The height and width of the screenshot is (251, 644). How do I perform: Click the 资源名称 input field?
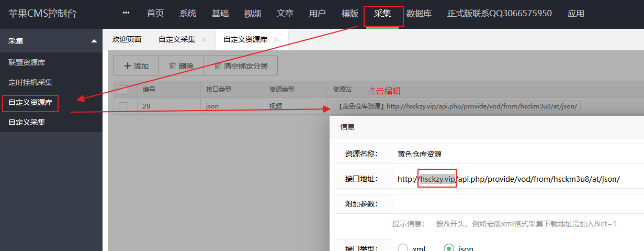pyautogui.click(x=518, y=154)
